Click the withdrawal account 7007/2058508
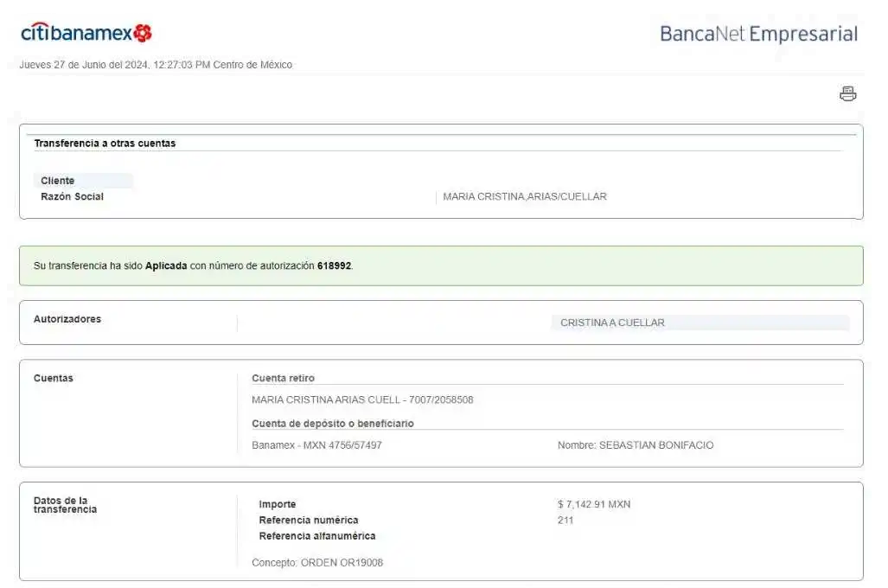Screen dimensions: 888x588 point(439,399)
